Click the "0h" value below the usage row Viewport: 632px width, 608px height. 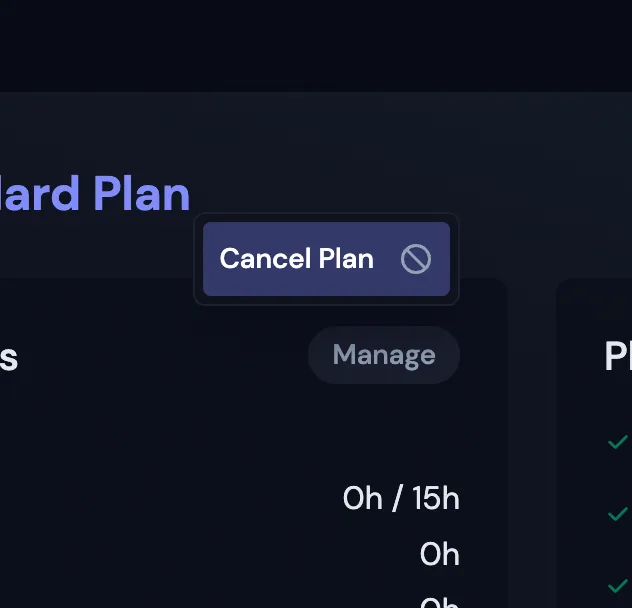click(x=439, y=554)
